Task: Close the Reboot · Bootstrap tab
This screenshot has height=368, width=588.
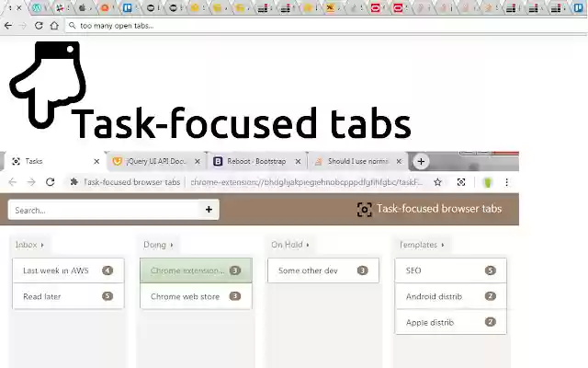Action: pyautogui.click(x=298, y=161)
